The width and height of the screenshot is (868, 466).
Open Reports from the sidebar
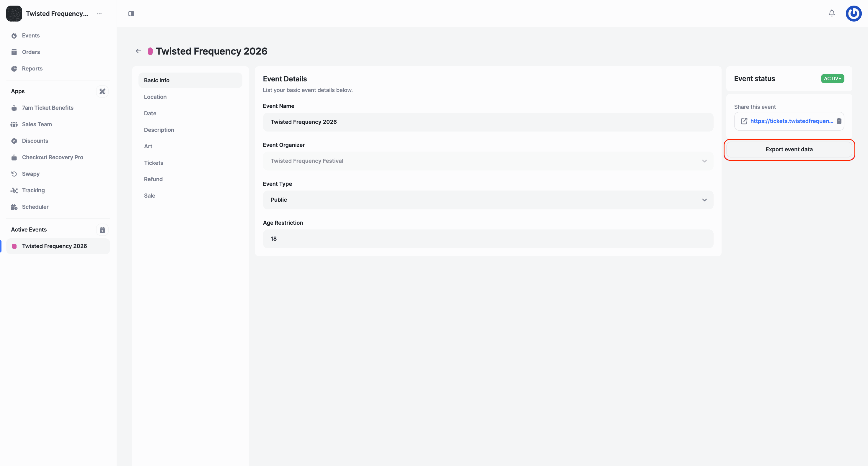coord(32,68)
